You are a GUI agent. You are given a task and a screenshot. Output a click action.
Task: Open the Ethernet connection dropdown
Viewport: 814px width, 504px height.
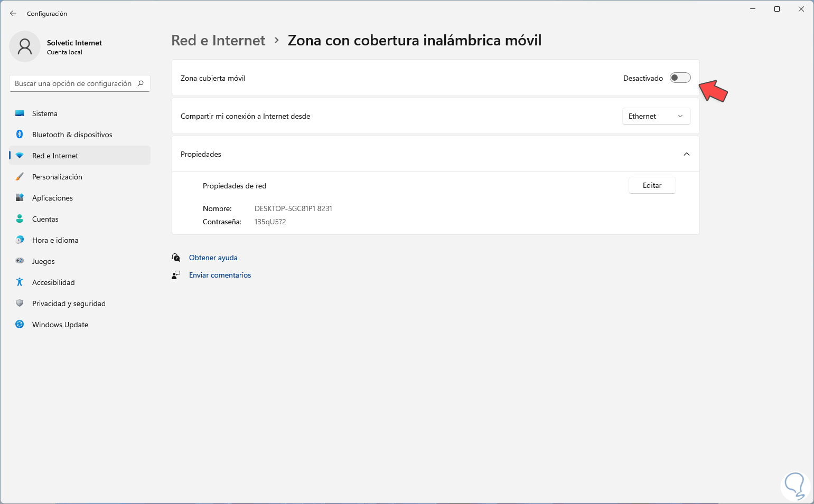(x=656, y=116)
